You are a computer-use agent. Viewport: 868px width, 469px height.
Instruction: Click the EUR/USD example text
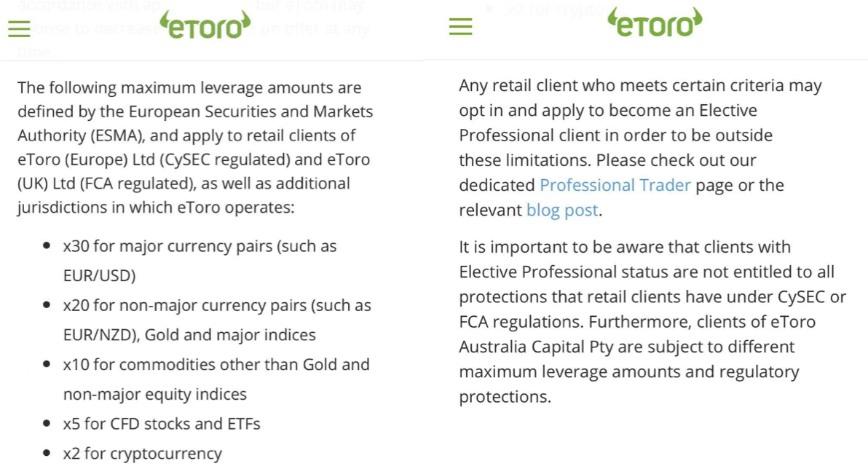coord(99,276)
